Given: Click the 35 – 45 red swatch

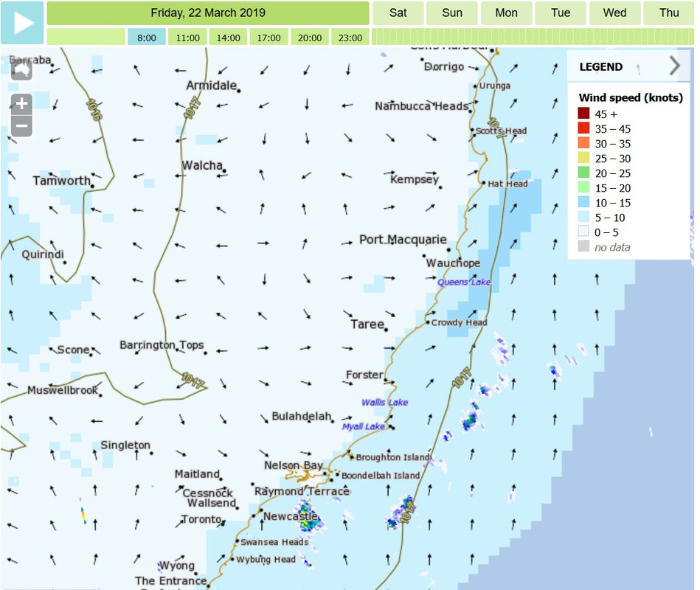Looking at the screenshot, I should 583,128.
